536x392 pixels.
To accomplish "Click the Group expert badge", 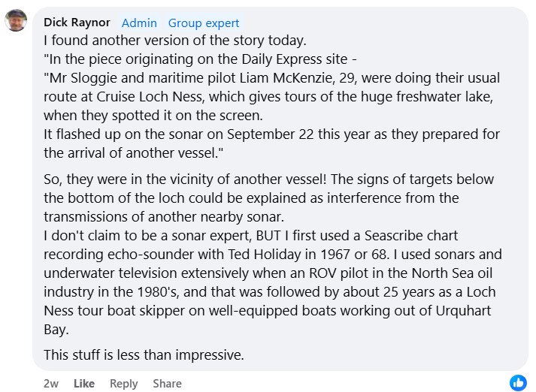I will [x=203, y=23].
